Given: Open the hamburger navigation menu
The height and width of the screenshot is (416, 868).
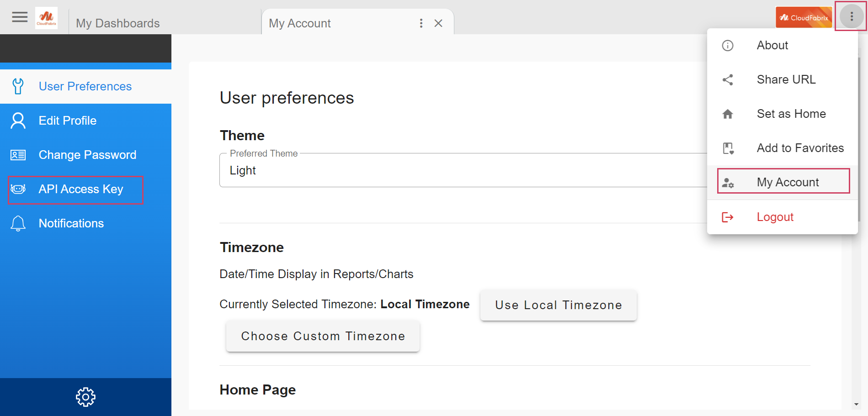Looking at the screenshot, I should click(x=20, y=17).
